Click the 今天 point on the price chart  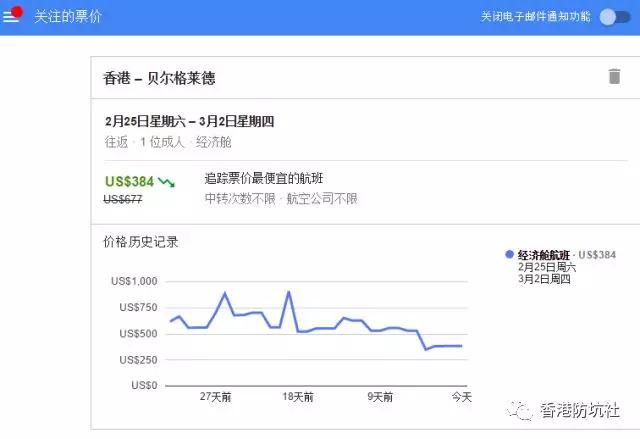462,346
